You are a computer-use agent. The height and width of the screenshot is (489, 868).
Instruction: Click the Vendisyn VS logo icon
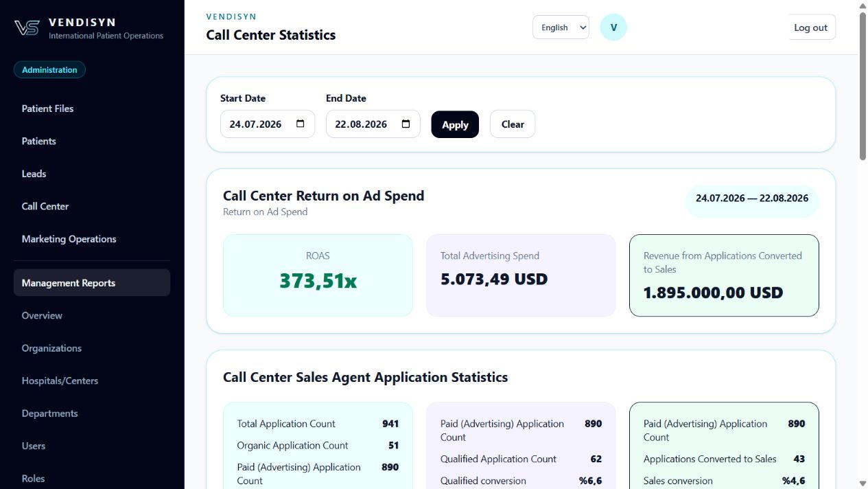point(27,27)
